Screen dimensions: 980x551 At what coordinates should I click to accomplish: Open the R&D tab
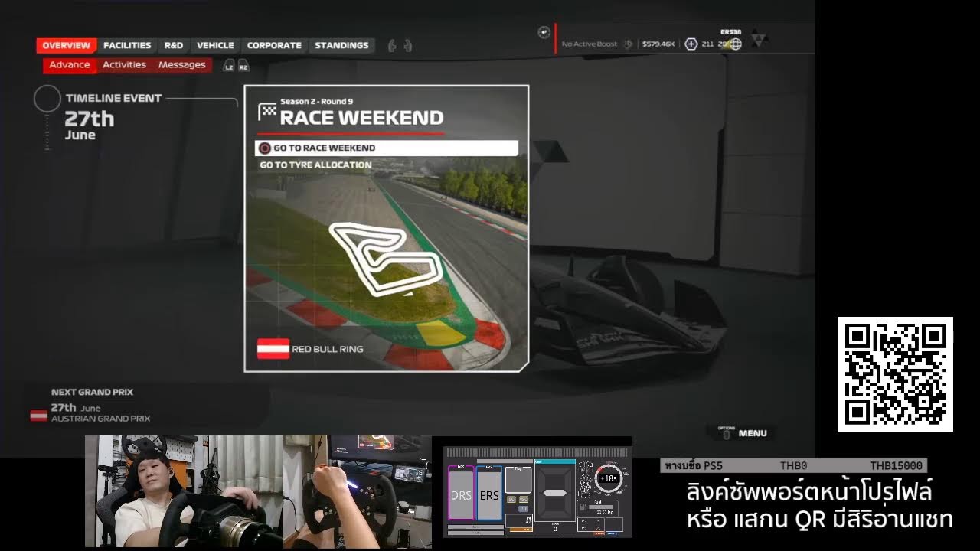coord(174,46)
